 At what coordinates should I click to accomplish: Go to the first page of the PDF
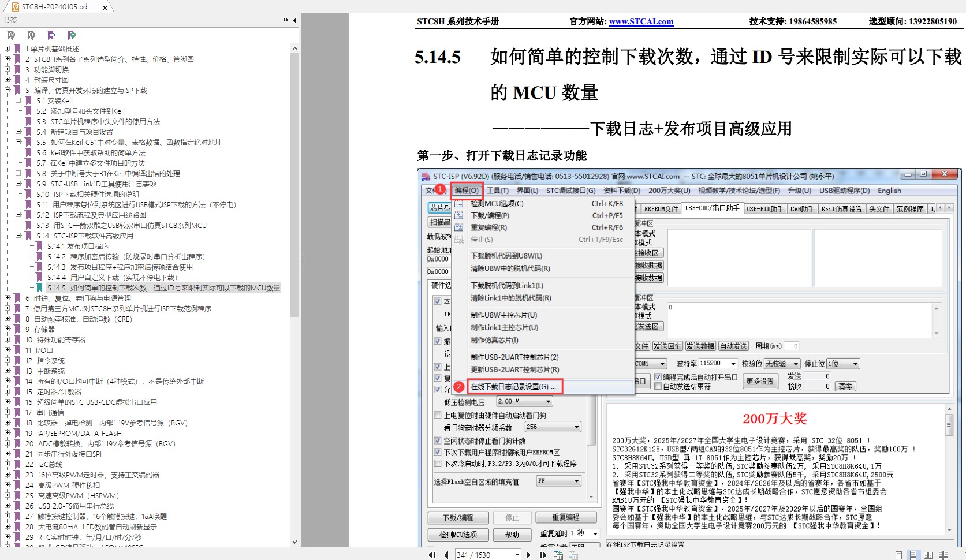[x=432, y=555]
